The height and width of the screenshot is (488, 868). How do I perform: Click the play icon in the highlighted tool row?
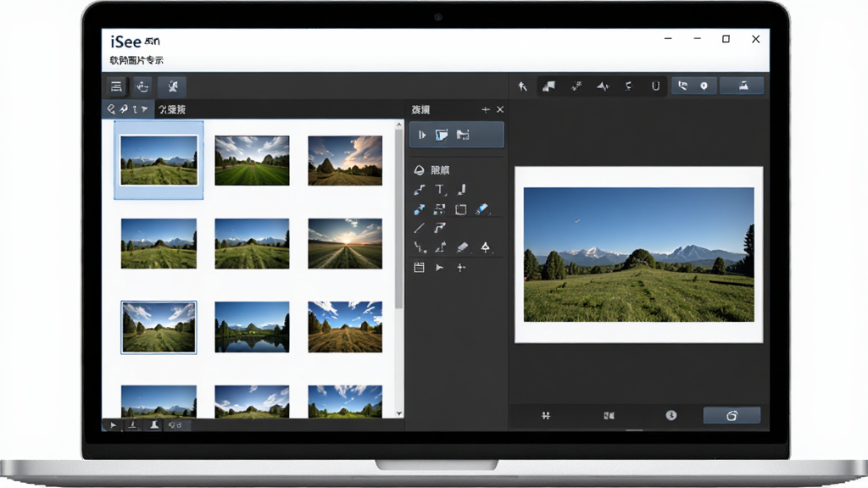tap(422, 135)
